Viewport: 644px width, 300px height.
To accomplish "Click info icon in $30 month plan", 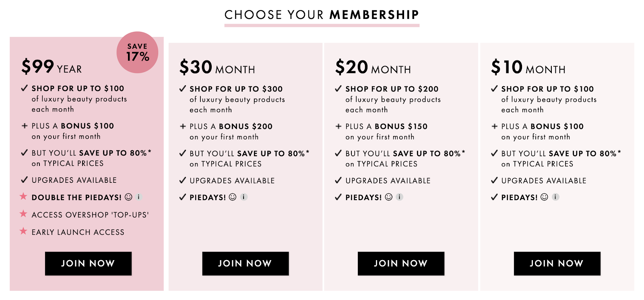I will coord(244,197).
